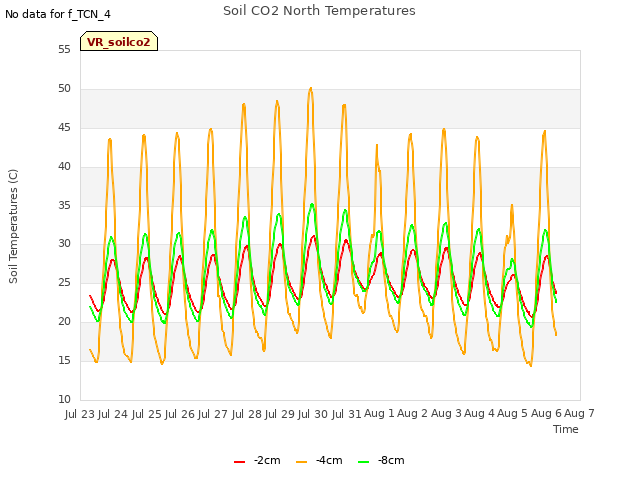Click the Jul 31 x-axis tick label
Viewport: 640px width, 480px height.
[x=347, y=414]
